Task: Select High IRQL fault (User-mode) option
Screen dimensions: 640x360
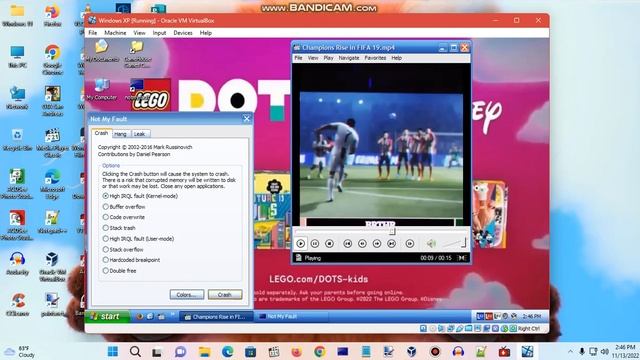Action: [x=138, y=239]
